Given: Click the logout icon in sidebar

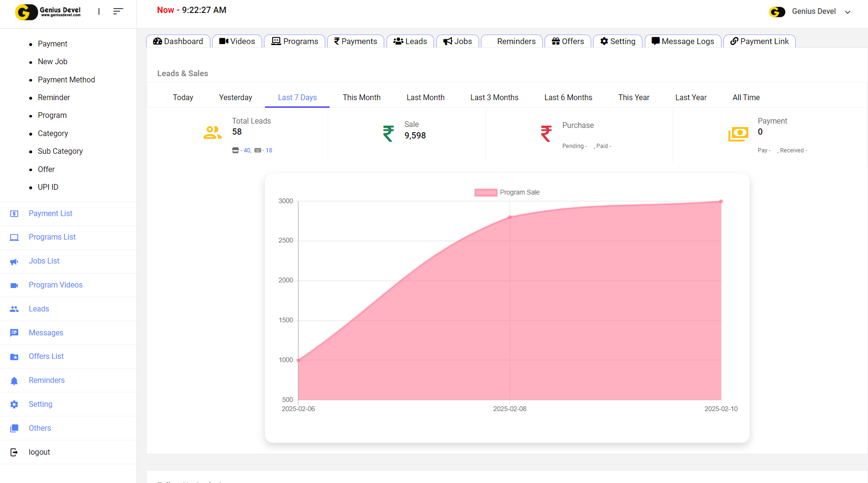Looking at the screenshot, I should click(x=14, y=452).
